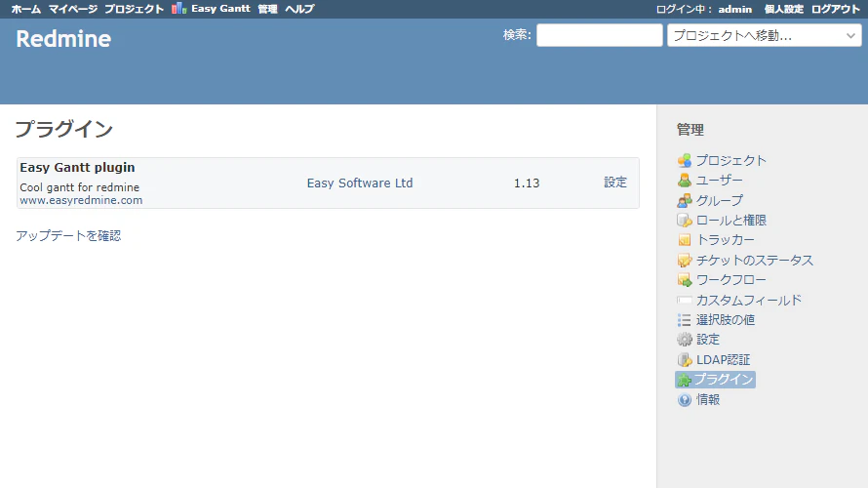Click the Easy Software Ltd author link
868x488 pixels.
coord(360,183)
